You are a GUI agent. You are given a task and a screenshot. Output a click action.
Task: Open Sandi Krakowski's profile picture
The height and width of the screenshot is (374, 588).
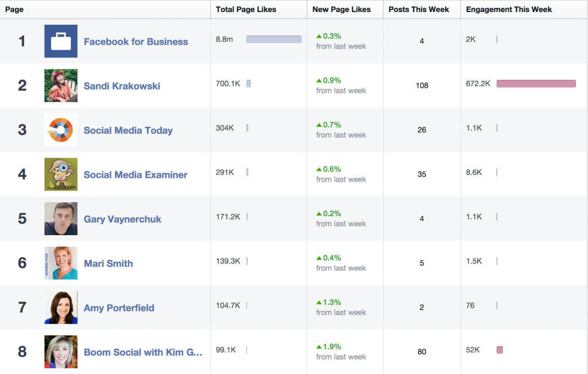60,85
